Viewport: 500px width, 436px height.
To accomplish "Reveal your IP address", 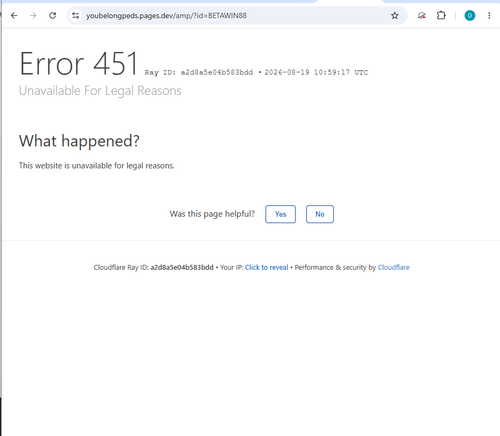I will (x=266, y=267).
